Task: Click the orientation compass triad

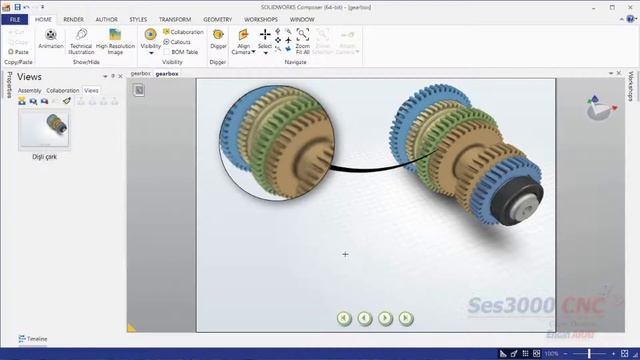Action: 600,108
